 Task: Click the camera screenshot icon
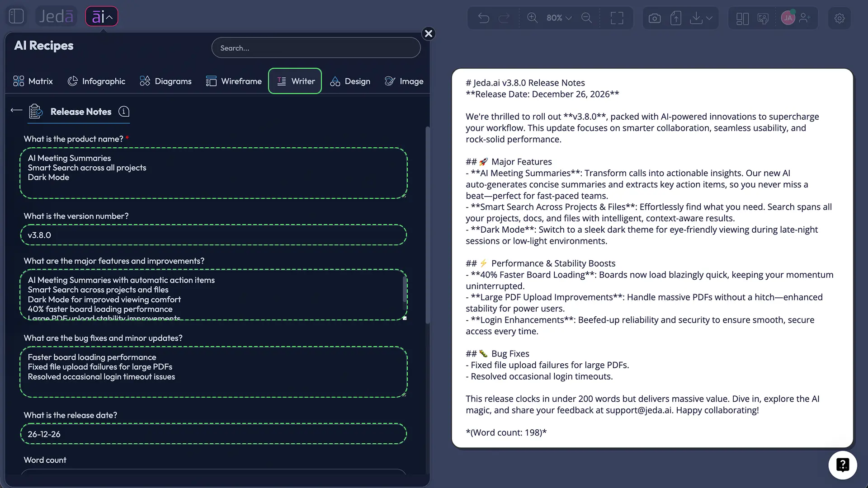point(655,18)
